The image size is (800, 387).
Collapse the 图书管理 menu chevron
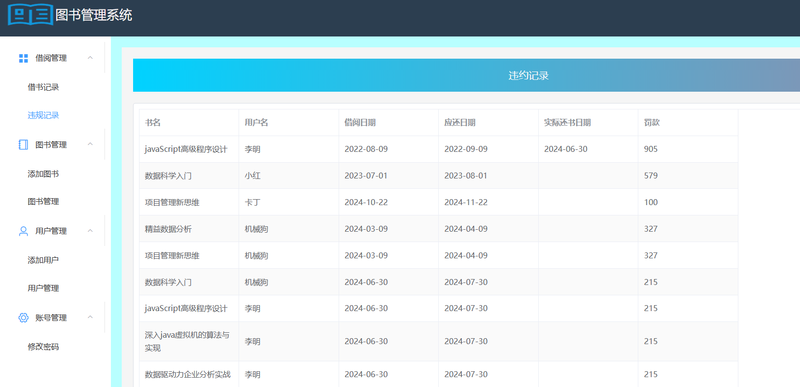[90, 144]
